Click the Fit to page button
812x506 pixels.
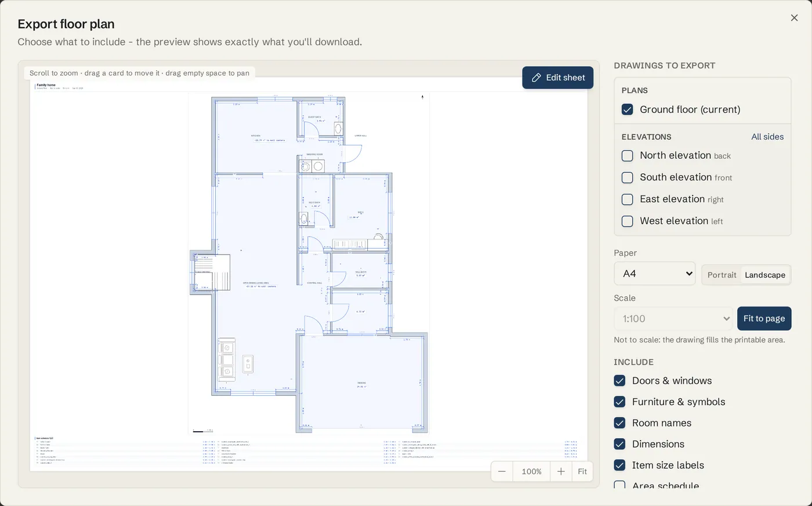[x=764, y=319]
